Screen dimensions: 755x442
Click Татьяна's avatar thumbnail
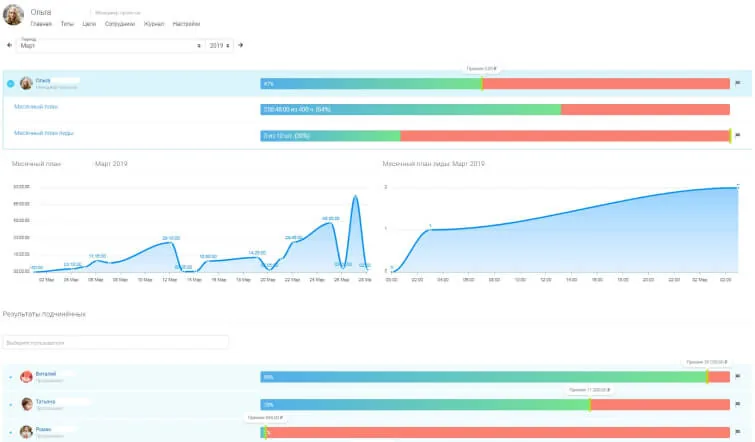pos(26,404)
